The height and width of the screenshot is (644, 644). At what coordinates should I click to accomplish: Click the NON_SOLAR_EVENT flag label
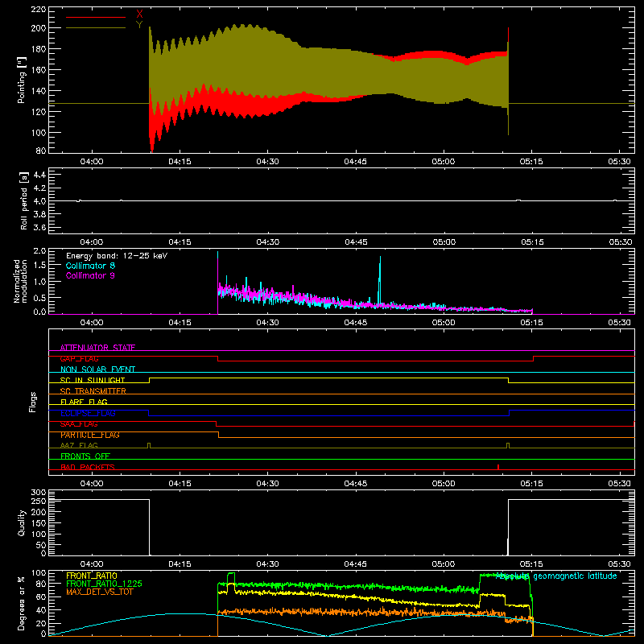[x=97, y=369]
